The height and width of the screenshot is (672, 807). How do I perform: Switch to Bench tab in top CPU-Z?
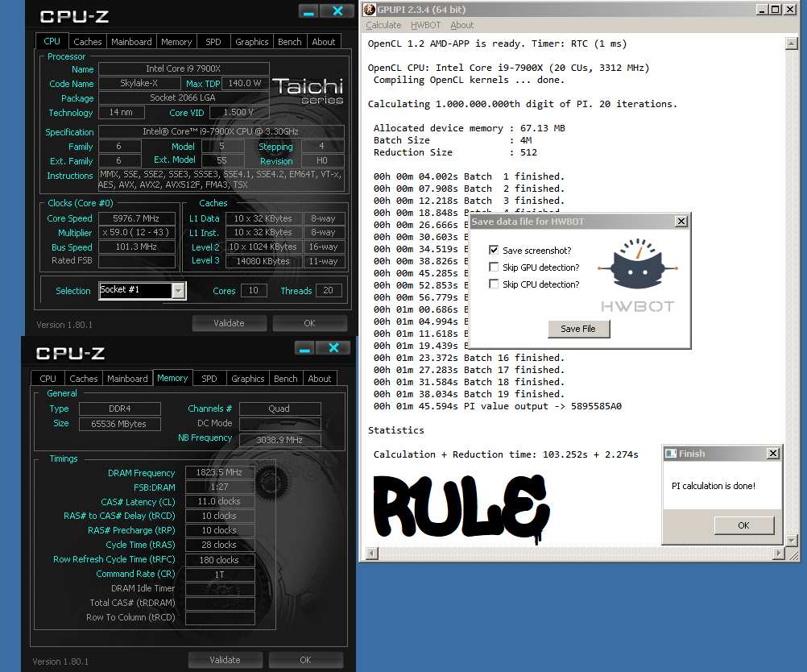click(290, 42)
